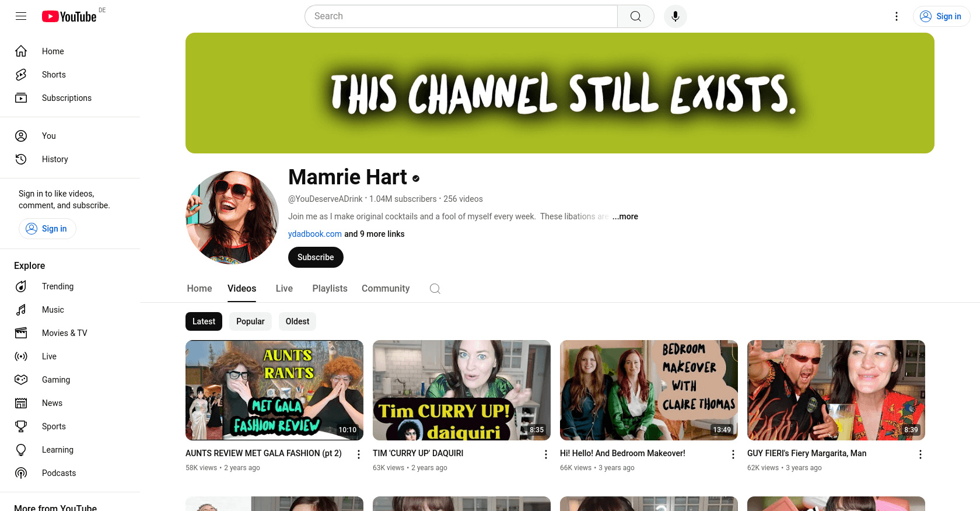This screenshot has width=980, height=511.
Task: Open the top-right settings kebab menu
Action: [897, 16]
